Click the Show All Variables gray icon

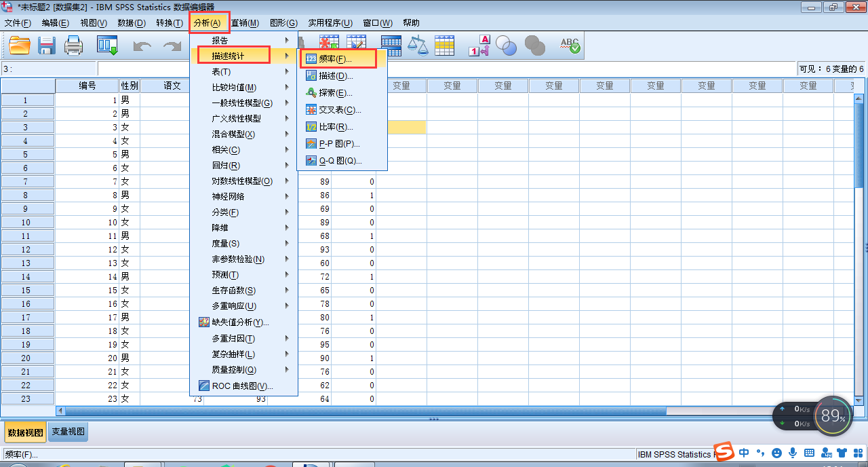click(534, 46)
